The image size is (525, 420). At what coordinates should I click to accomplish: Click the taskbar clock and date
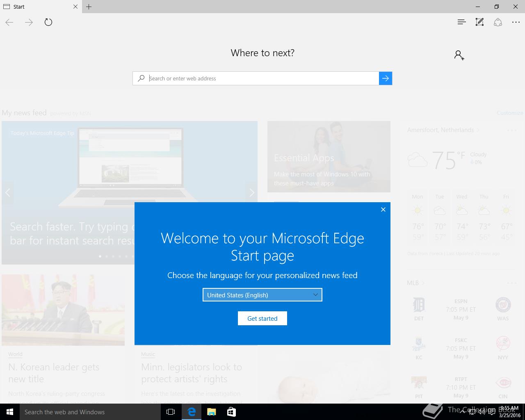(509, 412)
